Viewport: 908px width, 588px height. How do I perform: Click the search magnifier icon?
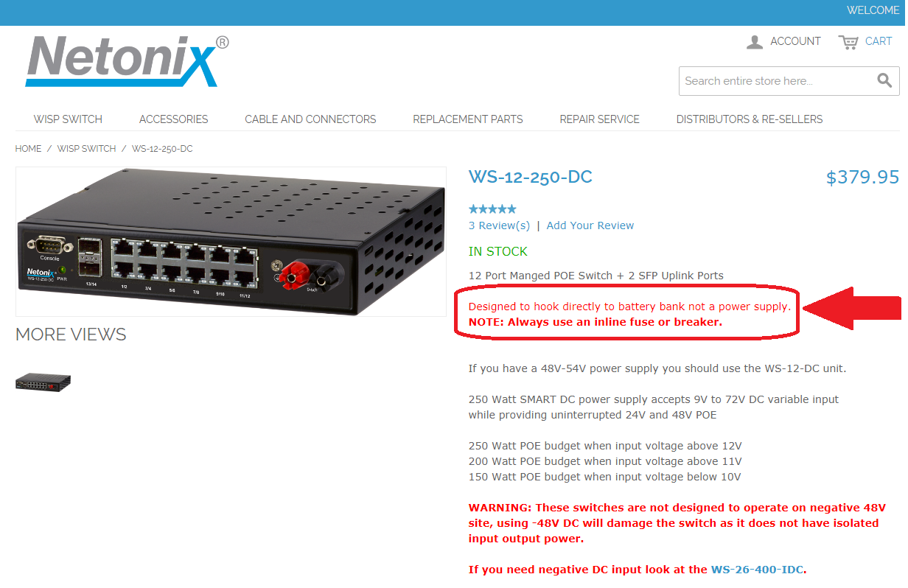click(x=884, y=80)
